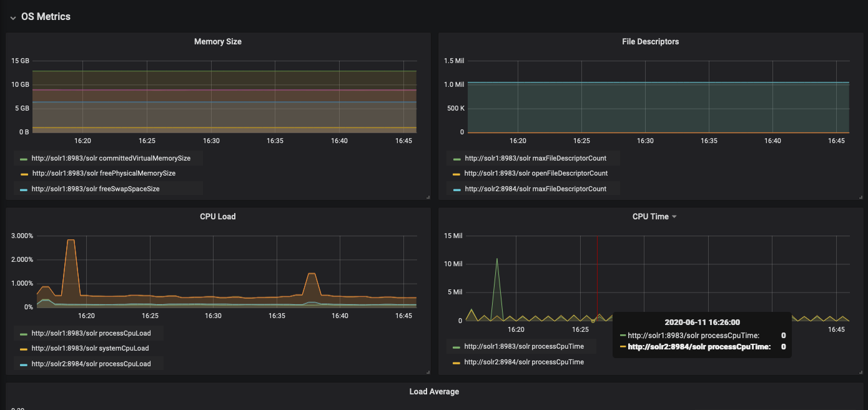Toggle solr1 freeSwapSpaceSize legend entry
Viewport: 868px width, 410px height.
coord(95,189)
